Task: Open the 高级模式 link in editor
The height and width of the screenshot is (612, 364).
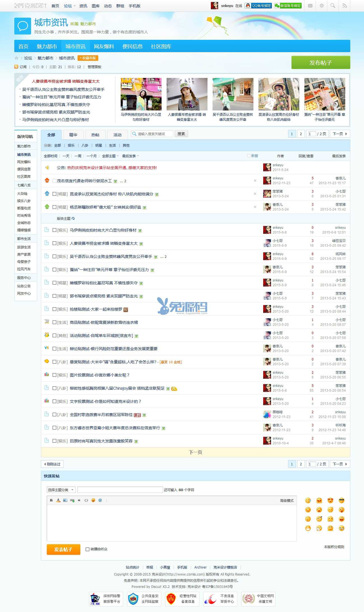Action: pos(287,500)
